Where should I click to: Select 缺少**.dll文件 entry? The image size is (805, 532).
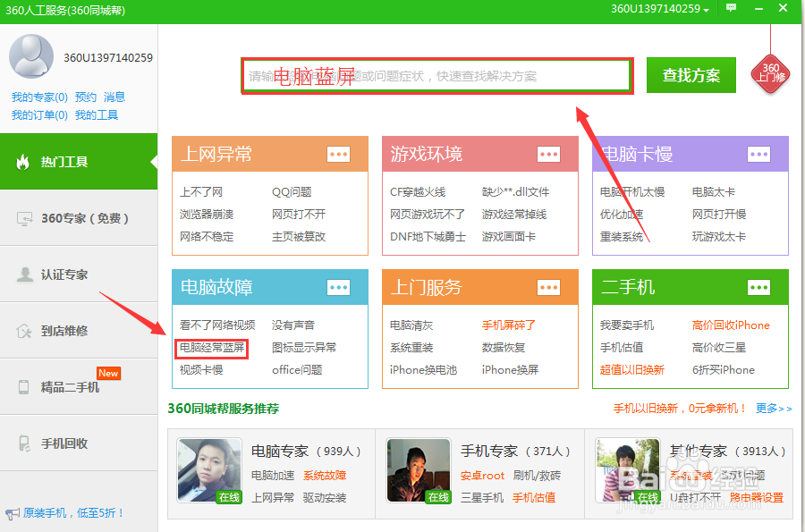(515, 192)
